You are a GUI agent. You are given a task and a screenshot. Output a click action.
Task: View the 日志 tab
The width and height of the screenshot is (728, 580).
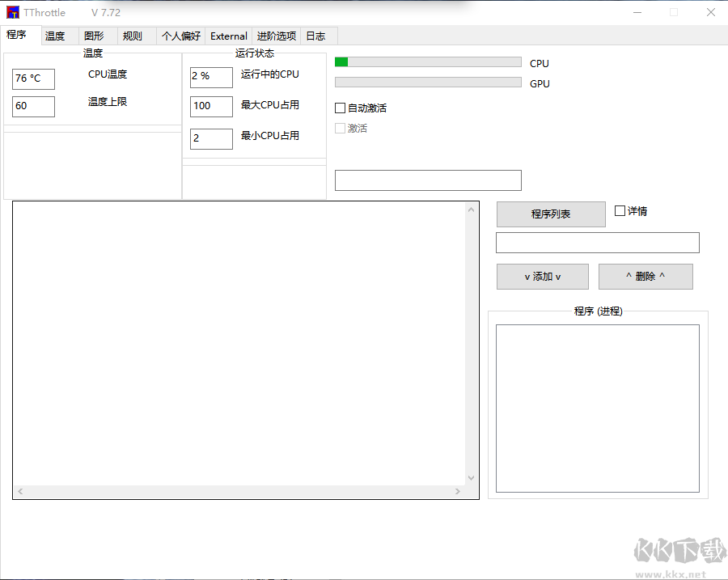(x=315, y=36)
